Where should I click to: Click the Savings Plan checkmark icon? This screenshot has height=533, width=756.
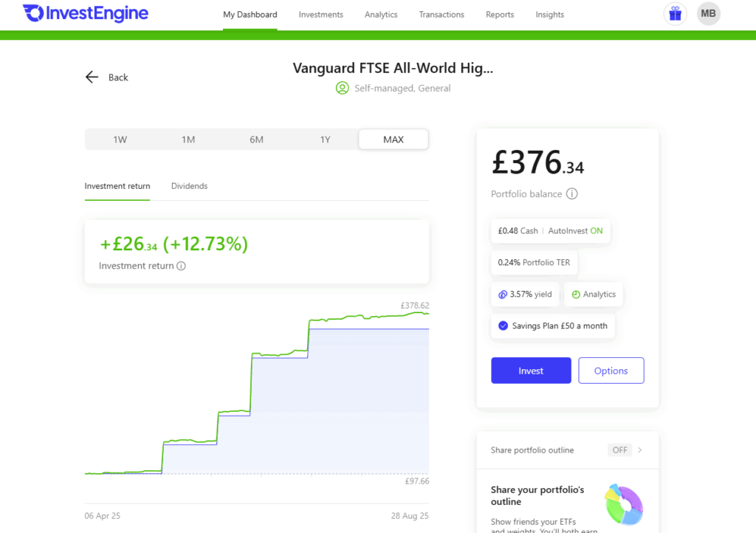(503, 326)
